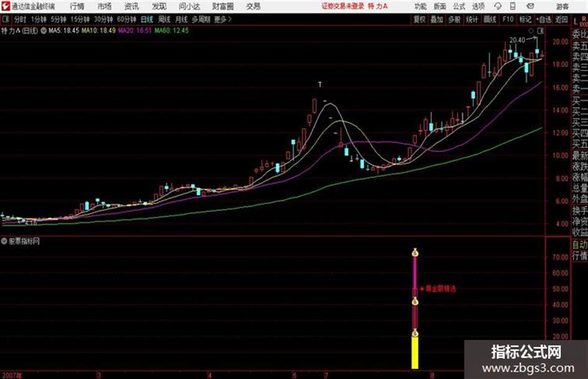Screen dimensions: 588x379
Task: Open the 资讯 menu
Action: point(132,6)
